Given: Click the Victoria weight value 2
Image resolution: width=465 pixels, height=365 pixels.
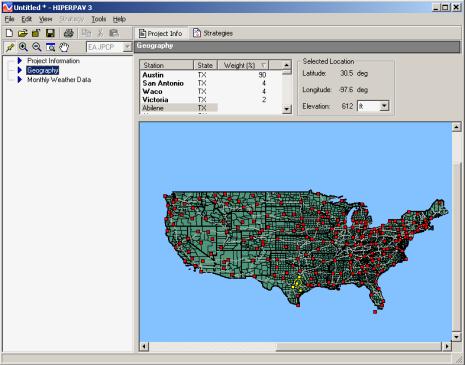Looking at the screenshot, I should pyautogui.click(x=264, y=100).
